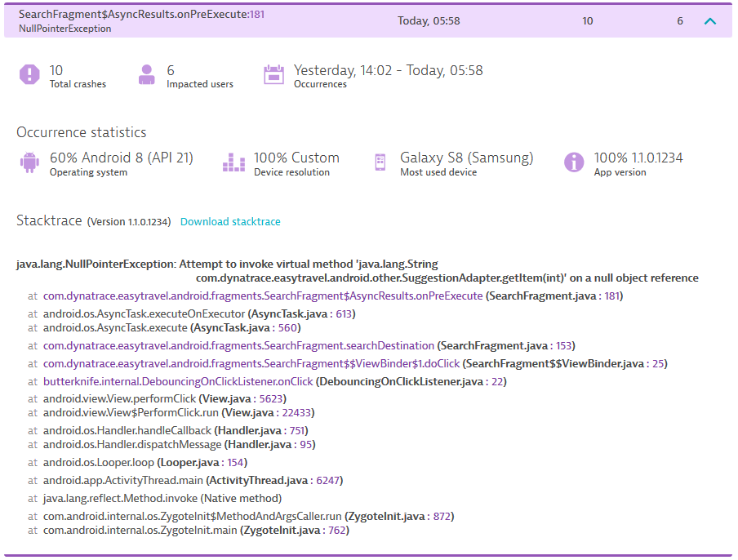The height and width of the screenshot is (560, 738).
Task: Click the 'Galaxy S8 (Samsung)' device value
Action: [x=466, y=158]
